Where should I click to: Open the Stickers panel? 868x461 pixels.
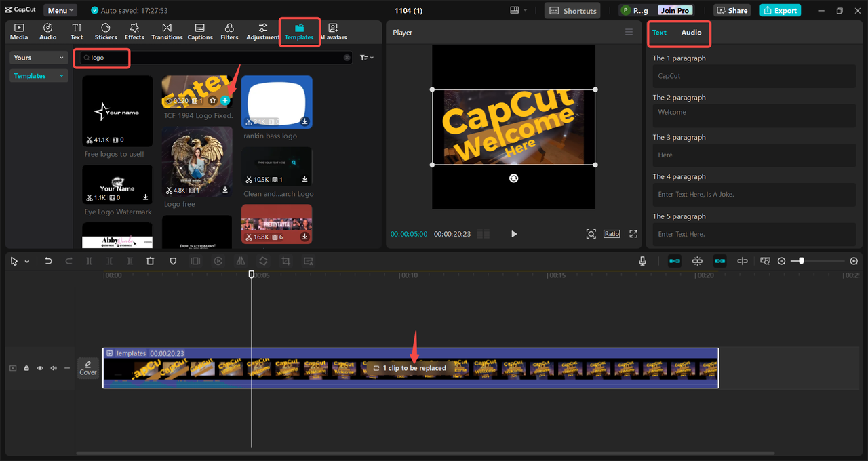coord(106,31)
